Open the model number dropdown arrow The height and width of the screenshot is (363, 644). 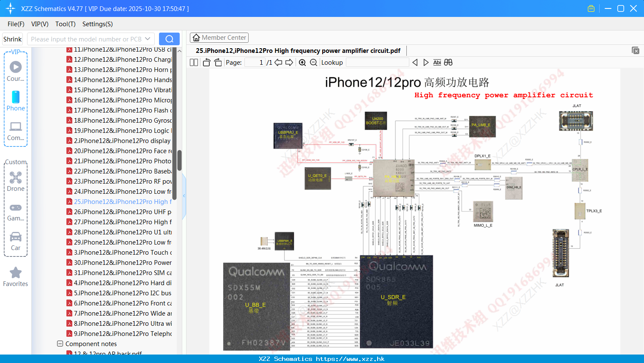pyautogui.click(x=148, y=39)
